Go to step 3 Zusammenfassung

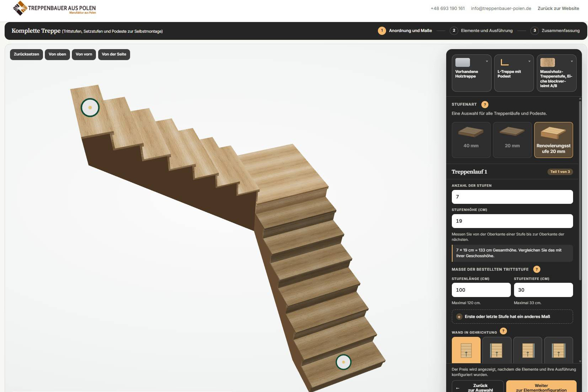[555, 31]
